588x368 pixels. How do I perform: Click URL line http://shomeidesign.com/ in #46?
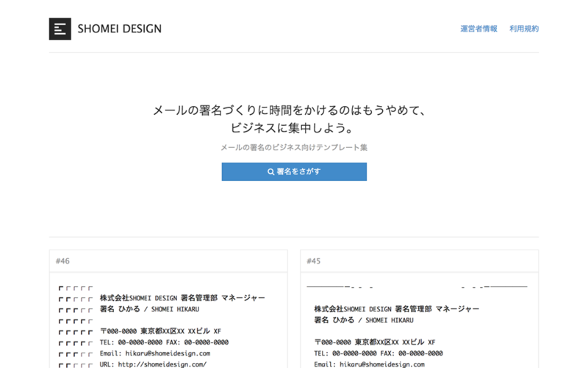153,364
